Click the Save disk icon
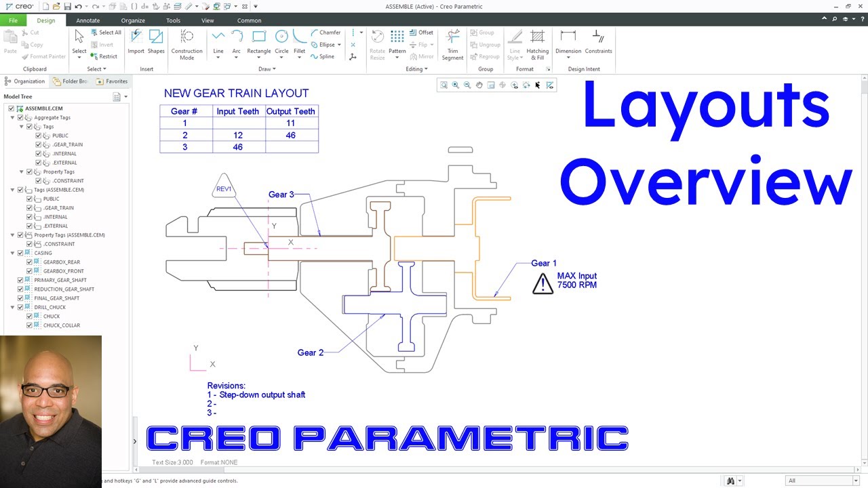 point(67,6)
